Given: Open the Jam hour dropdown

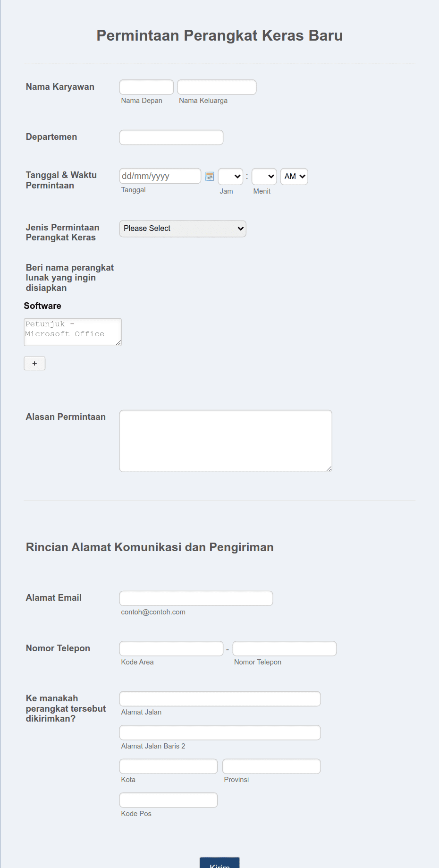Looking at the screenshot, I should coord(230,176).
